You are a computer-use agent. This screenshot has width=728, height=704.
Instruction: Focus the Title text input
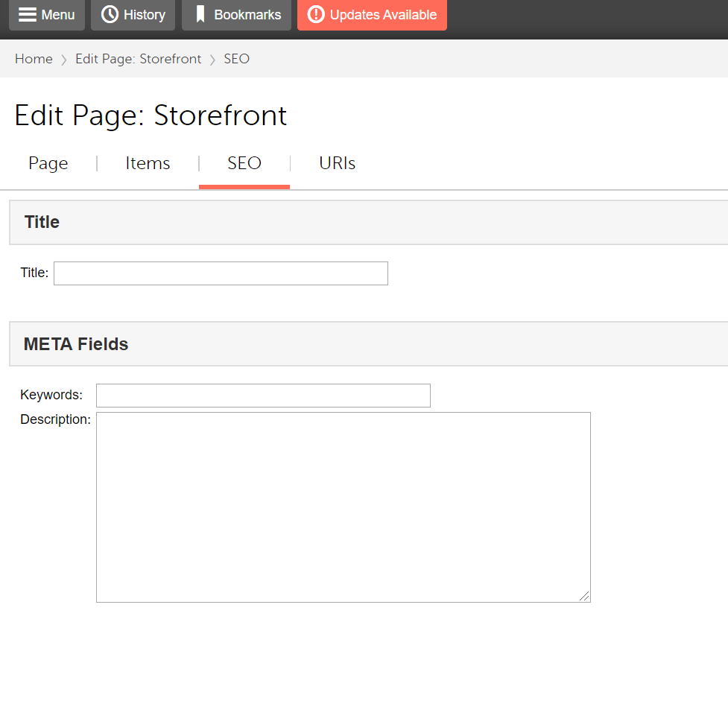[x=221, y=273]
